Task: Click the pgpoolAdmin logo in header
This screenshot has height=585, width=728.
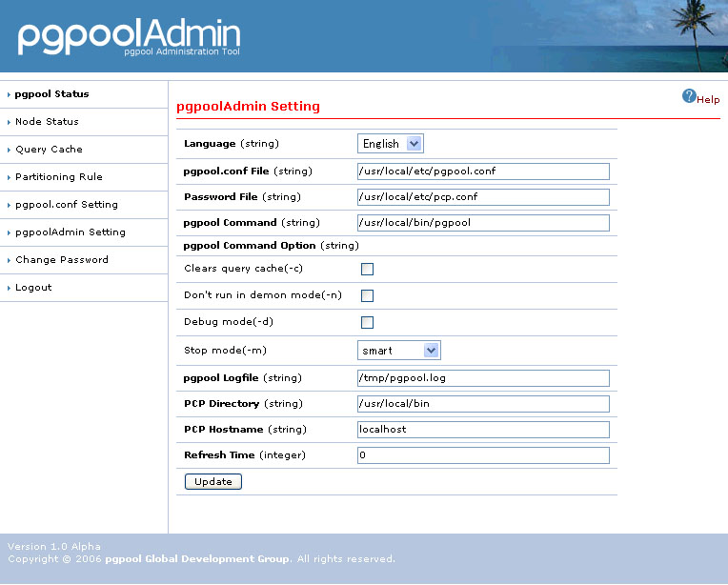Action: (129, 36)
